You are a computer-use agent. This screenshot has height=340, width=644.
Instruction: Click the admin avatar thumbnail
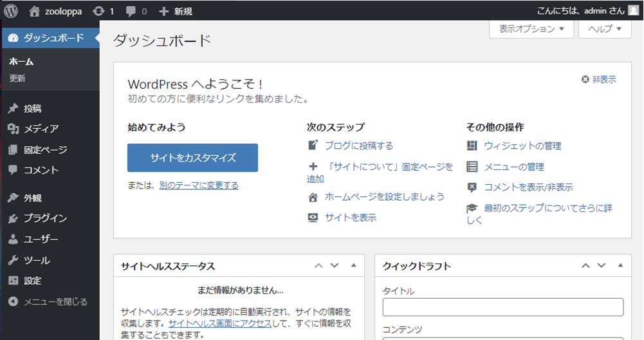[634, 11]
